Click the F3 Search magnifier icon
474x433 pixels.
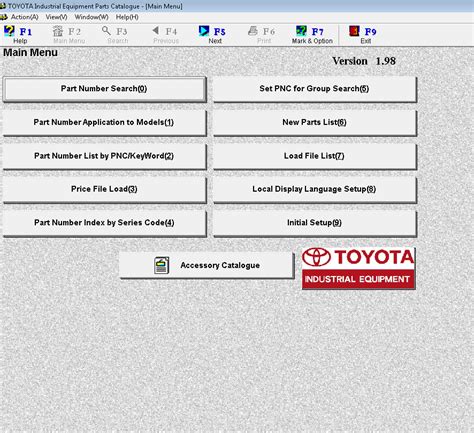pyautogui.click(x=106, y=31)
